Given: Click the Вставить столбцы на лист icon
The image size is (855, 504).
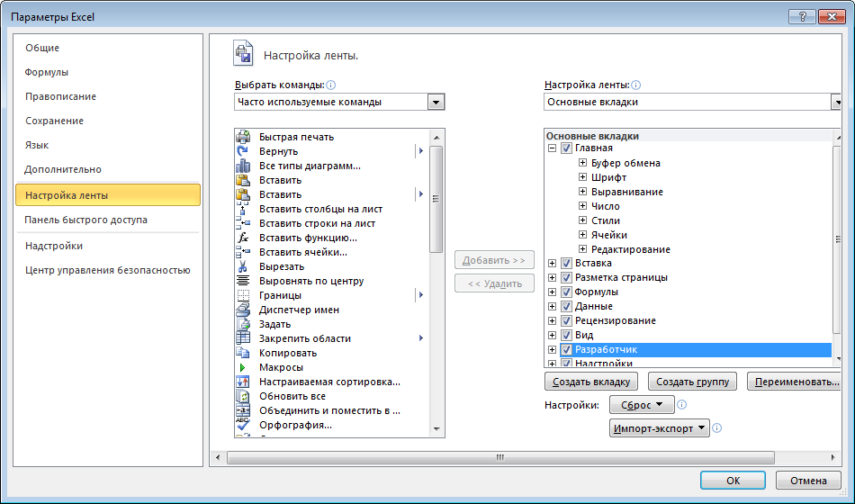Looking at the screenshot, I should pyautogui.click(x=243, y=209).
